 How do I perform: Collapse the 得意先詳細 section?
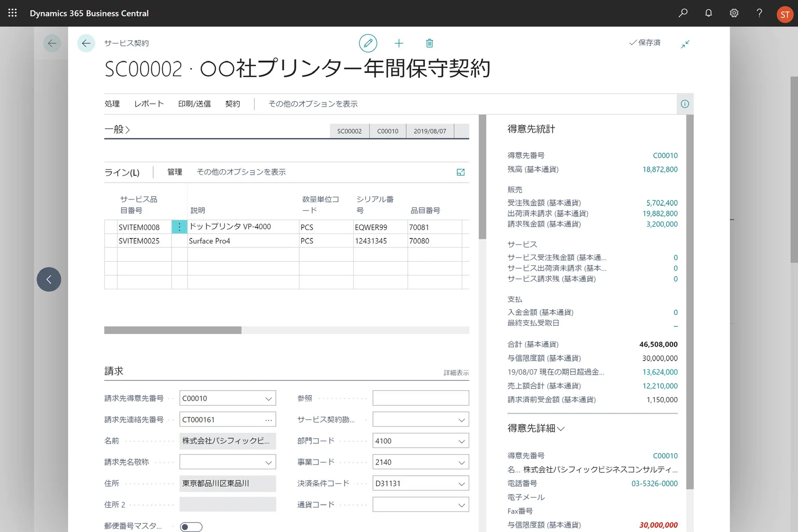point(536,428)
